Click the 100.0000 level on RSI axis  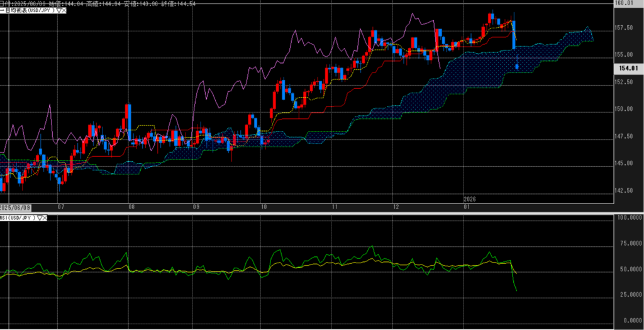point(627,217)
